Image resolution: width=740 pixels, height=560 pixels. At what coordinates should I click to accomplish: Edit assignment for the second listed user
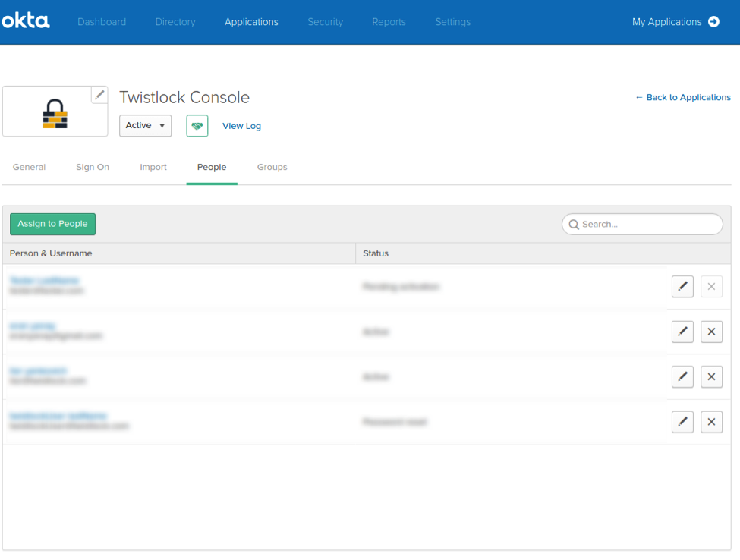(x=682, y=332)
